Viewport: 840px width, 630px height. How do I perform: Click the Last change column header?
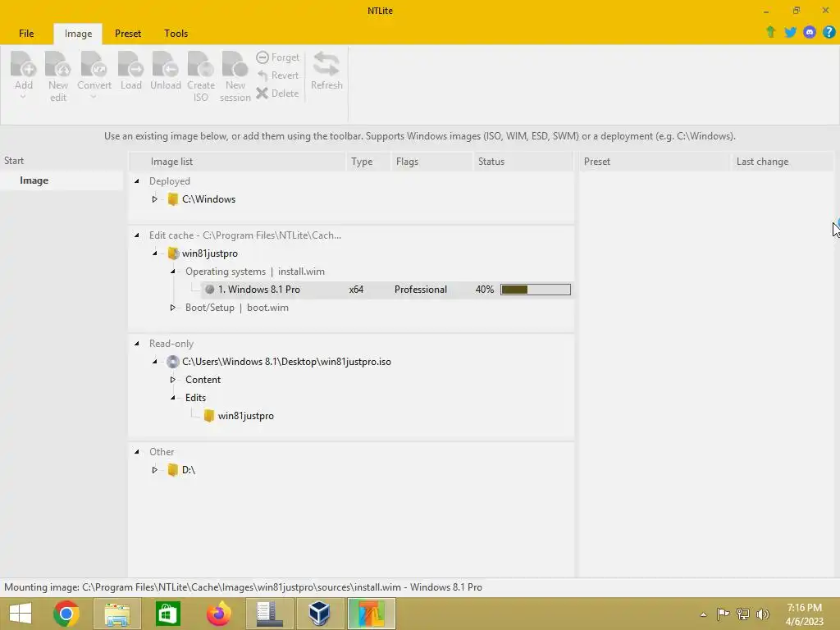tap(782, 162)
